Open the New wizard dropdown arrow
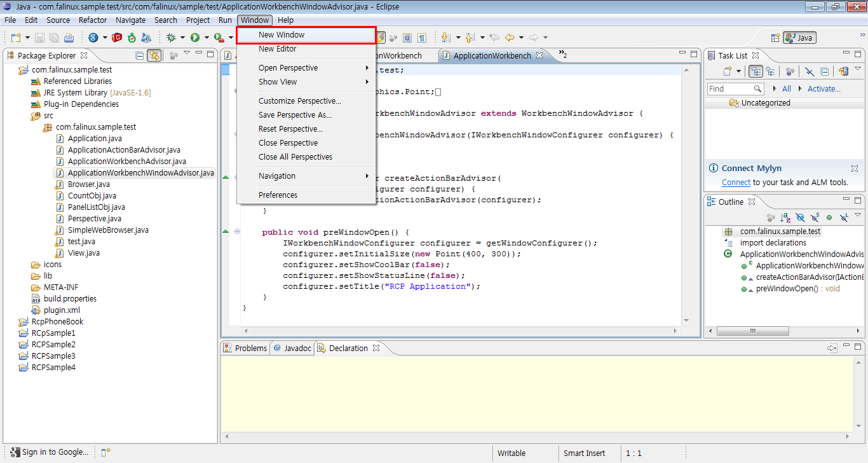This screenshot has width=868, height=463. pyautogui.click(x=27, y=38)
